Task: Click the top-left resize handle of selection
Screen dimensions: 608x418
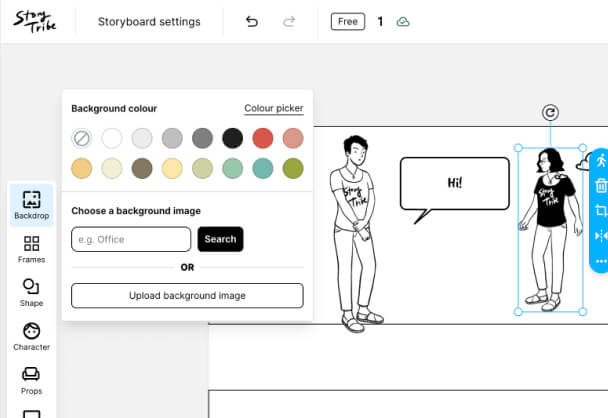Action: (518, 148)
